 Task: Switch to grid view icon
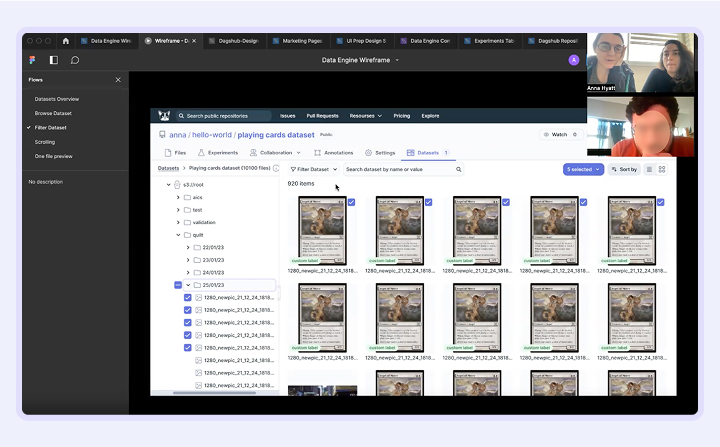point(662,170)
